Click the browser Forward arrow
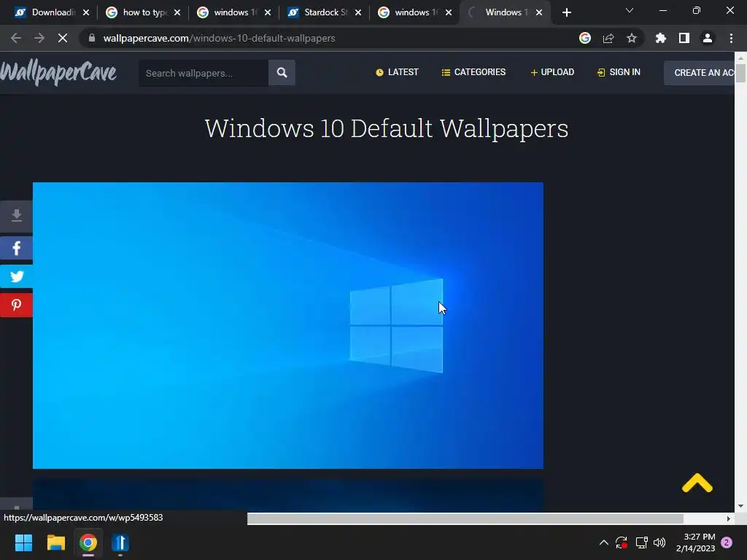The width and height of the screenshot is (747, 560). 39,38
